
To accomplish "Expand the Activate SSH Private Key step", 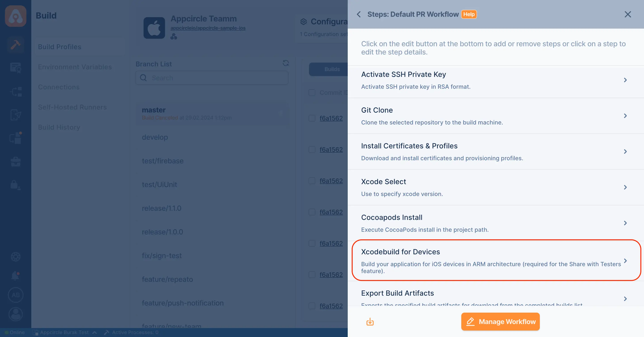I will coord(625,80).
